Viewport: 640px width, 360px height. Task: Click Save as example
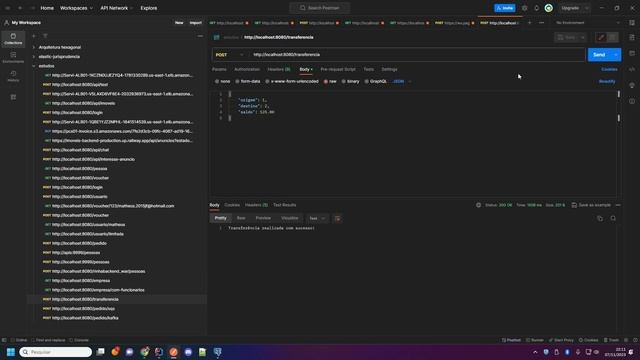pyautogui.click(x=591, y=205)
